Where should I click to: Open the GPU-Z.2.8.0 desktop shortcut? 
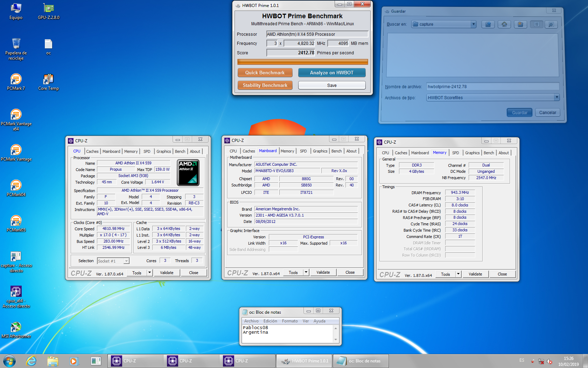(x=49, y=11)
